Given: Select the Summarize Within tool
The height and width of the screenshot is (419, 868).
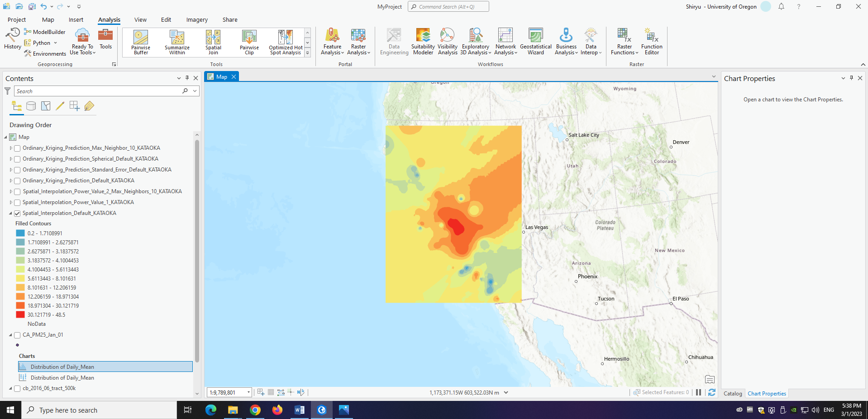Looking at the screenshot, I should [176, 42].
